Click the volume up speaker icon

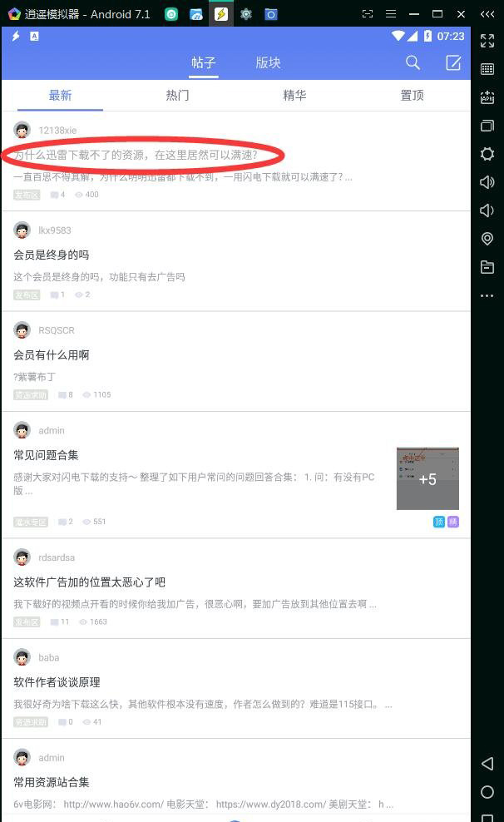[x=487, y=182]
